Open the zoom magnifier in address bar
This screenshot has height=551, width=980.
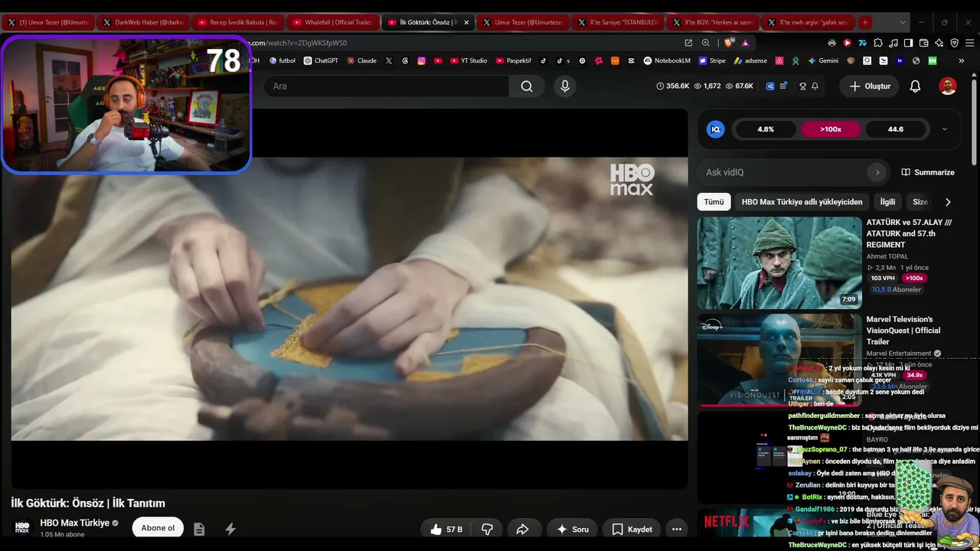click(705, 43)
